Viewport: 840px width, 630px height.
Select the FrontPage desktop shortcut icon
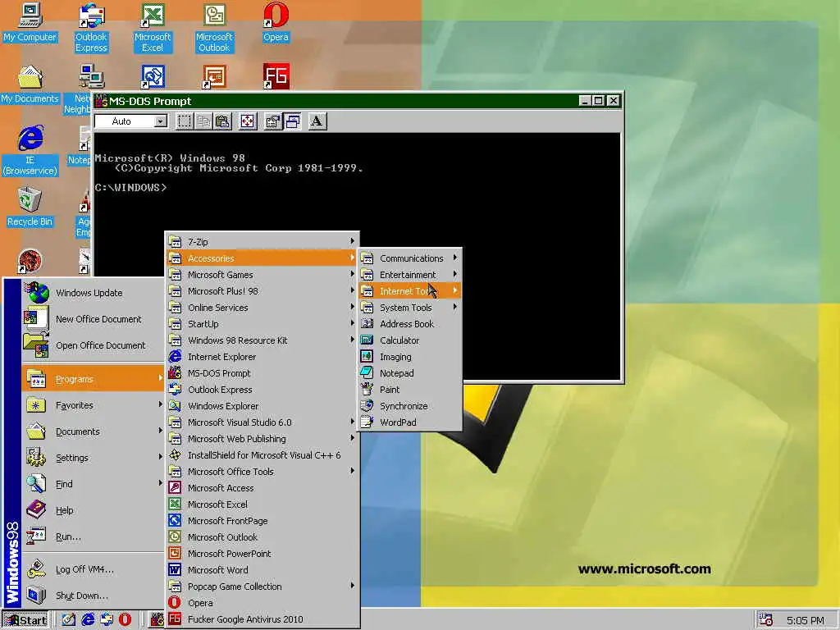[x=153, y=76]
